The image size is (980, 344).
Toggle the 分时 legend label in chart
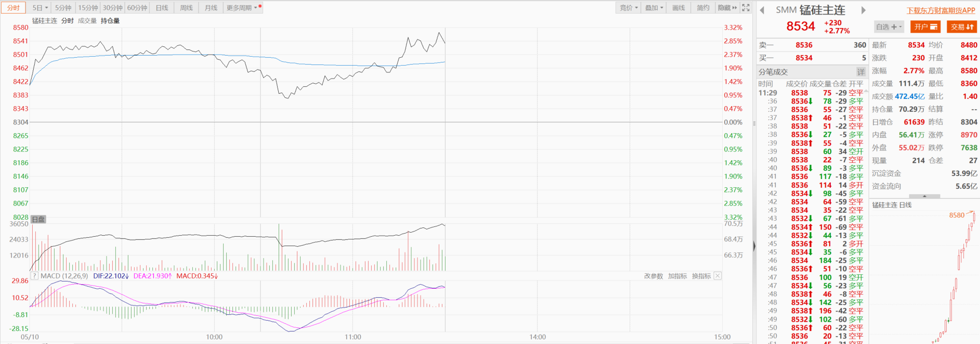tap(68, 21)
